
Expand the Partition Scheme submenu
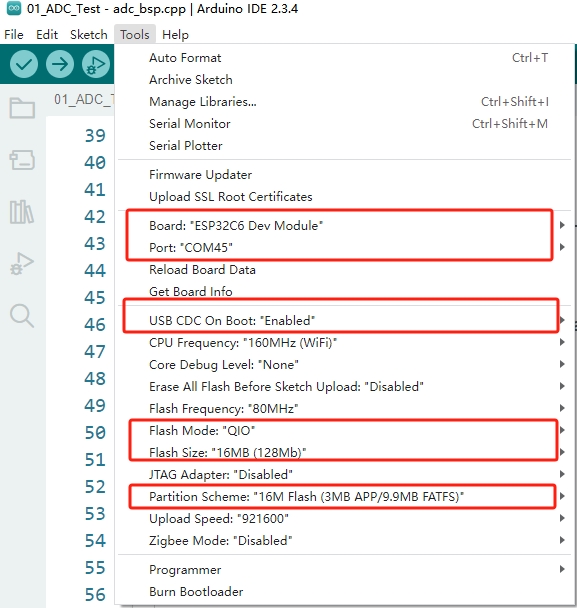pos(344,497)
